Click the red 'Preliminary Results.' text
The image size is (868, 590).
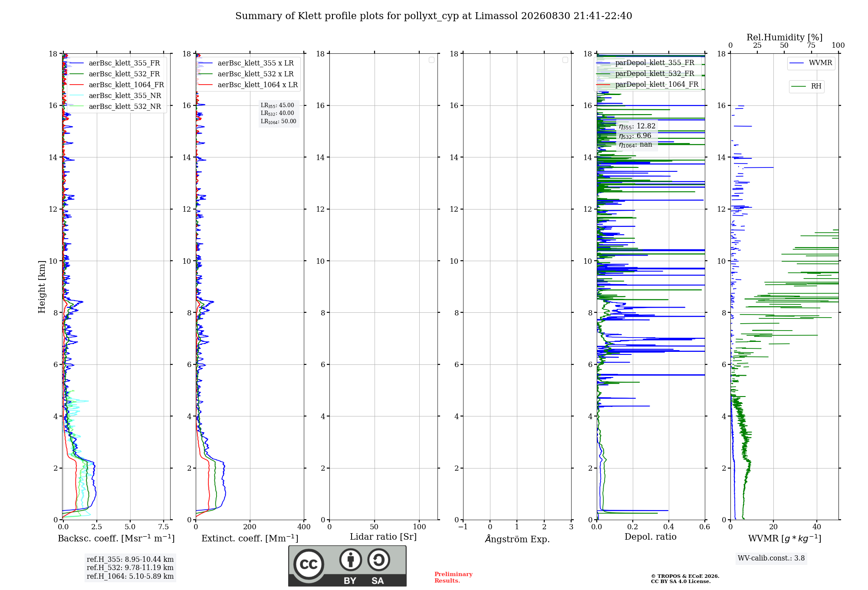point(454,577)
